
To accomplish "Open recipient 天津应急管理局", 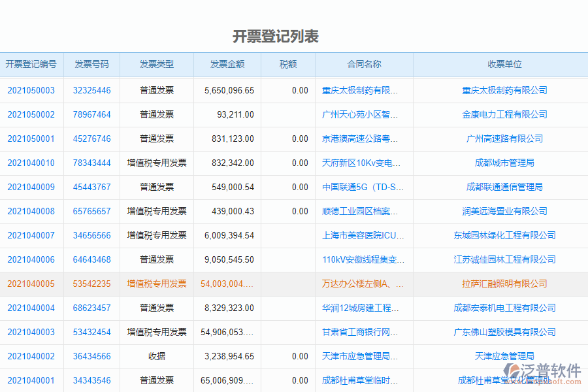I will pos(505,356).
